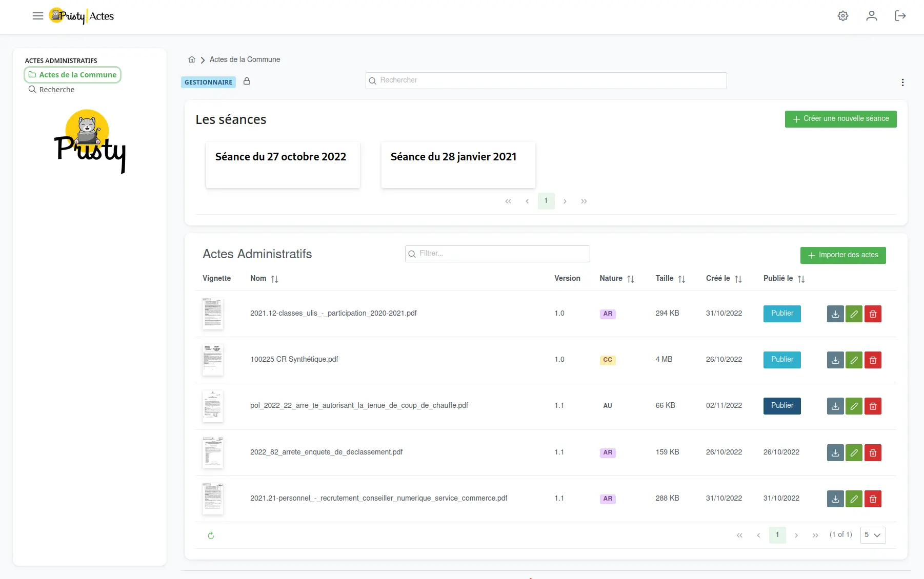Click Actes de la Commune breadcrumb
Image resolution: width=924 pixels, height=579 pixels.
245,59
